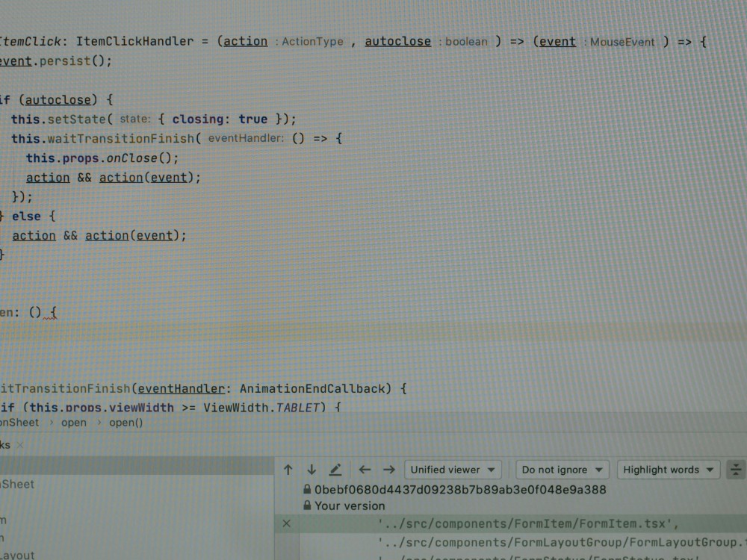Select the 'open' breadcrumb item
The width and height of the screenshot is (747, 560).
74,423
